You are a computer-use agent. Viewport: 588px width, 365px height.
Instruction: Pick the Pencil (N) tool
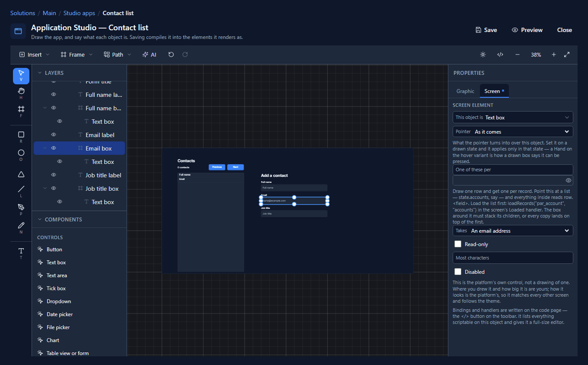click(21, 227)
